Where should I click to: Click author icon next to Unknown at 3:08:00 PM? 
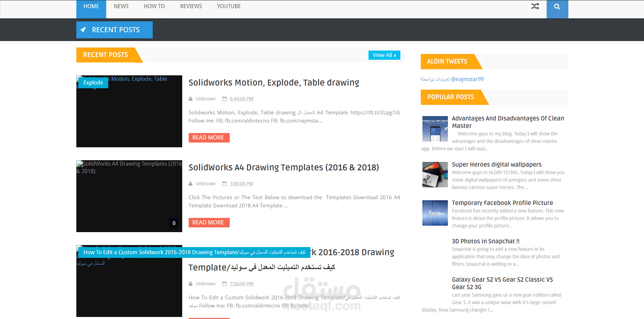(x=191, y=184)
